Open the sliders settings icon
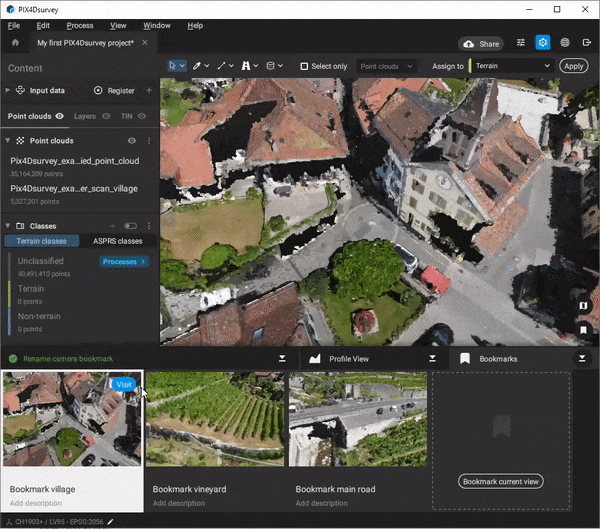 click(521, 42)
